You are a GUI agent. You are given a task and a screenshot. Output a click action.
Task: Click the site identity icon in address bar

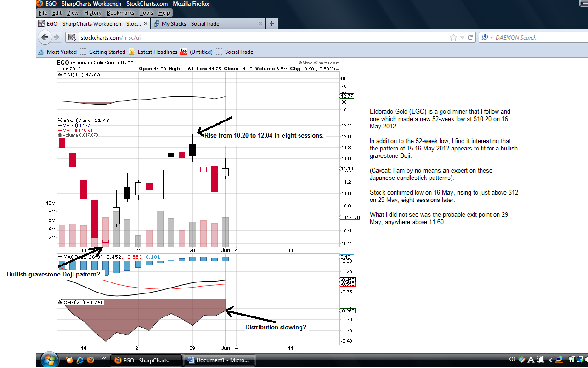71,38
